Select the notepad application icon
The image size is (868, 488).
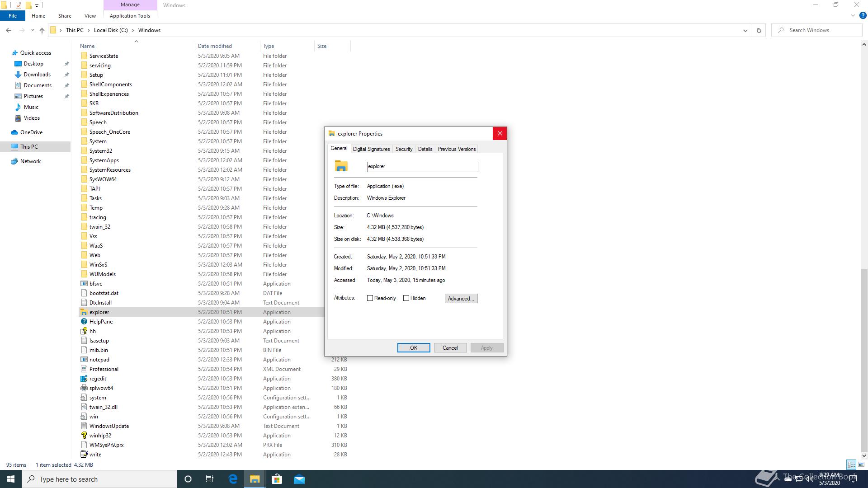(84, 360)
